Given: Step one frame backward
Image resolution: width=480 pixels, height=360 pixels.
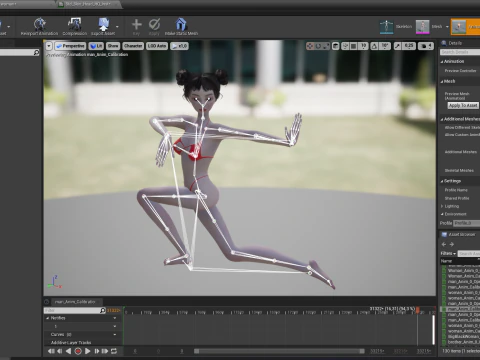Looking at the screenshot, I should click(x=60, y=351).
